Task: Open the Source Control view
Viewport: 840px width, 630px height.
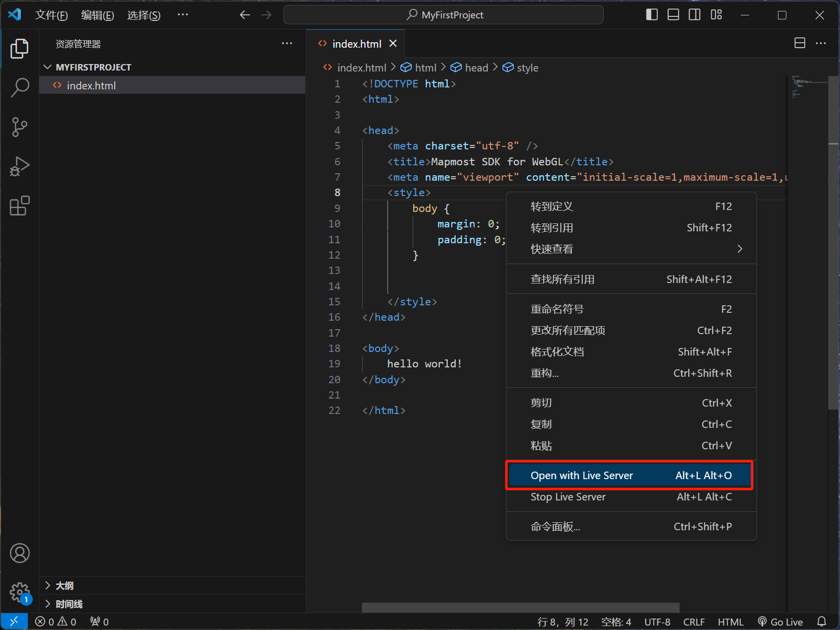Action: (20, 127)
